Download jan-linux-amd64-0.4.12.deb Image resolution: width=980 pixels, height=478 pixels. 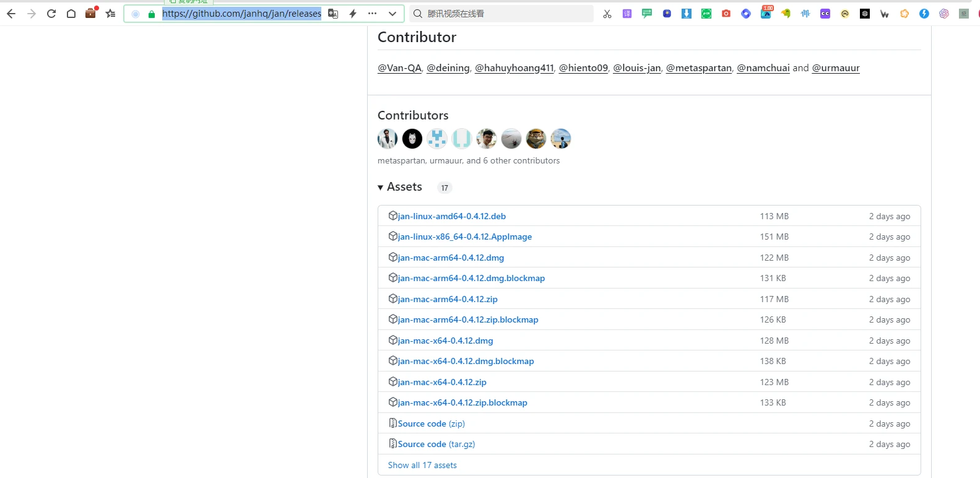point(451,216)
